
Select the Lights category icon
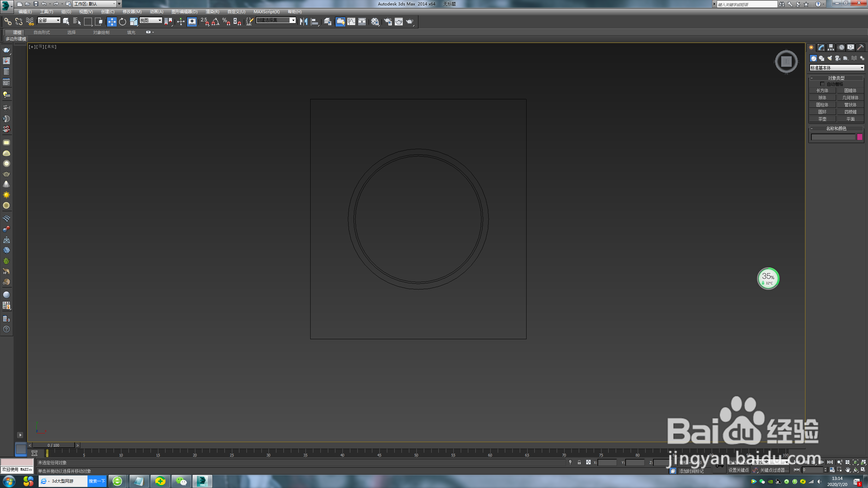coord(829,58)
